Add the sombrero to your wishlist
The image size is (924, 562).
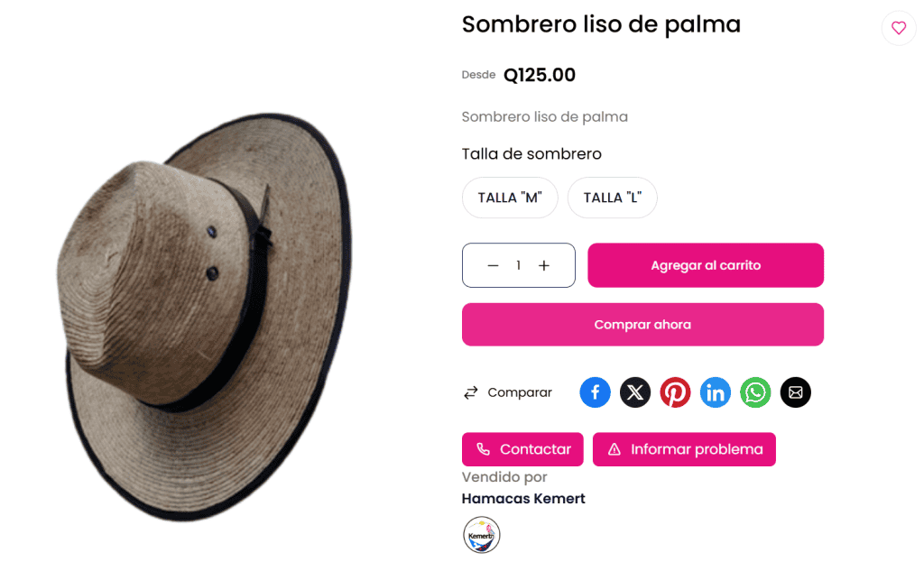tap(899, 28)
